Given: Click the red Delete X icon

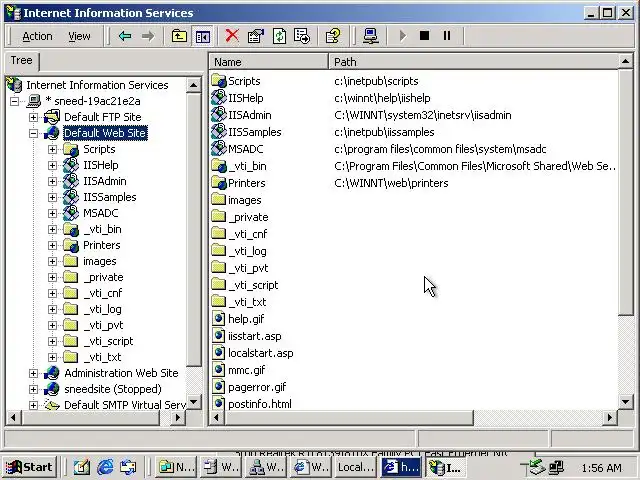Looking at the screenshot, I should [x=232, y=36].
